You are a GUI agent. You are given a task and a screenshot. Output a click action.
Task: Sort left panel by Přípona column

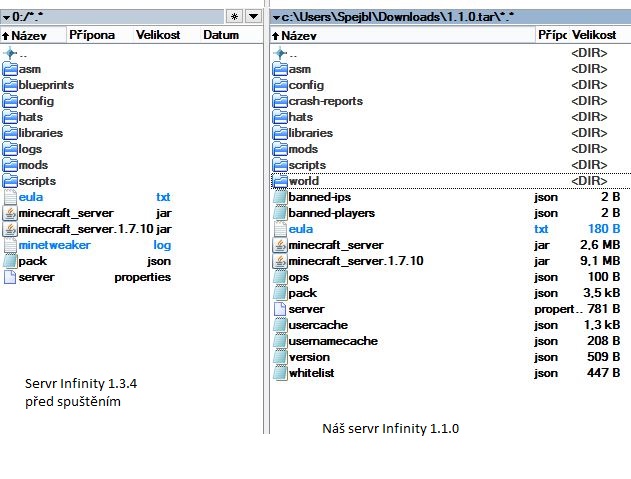tap(93, 35)
